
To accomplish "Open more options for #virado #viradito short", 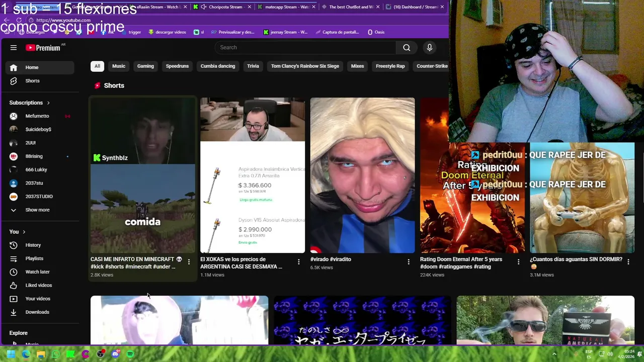I will [409, 261].
